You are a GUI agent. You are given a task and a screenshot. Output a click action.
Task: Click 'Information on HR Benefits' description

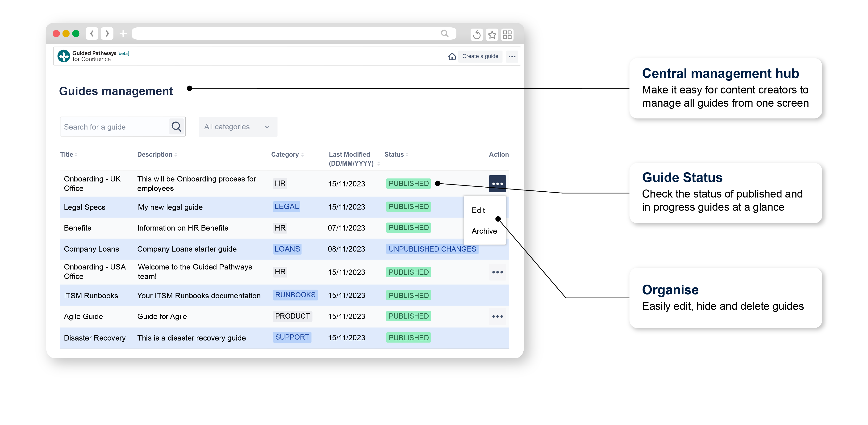183,228
